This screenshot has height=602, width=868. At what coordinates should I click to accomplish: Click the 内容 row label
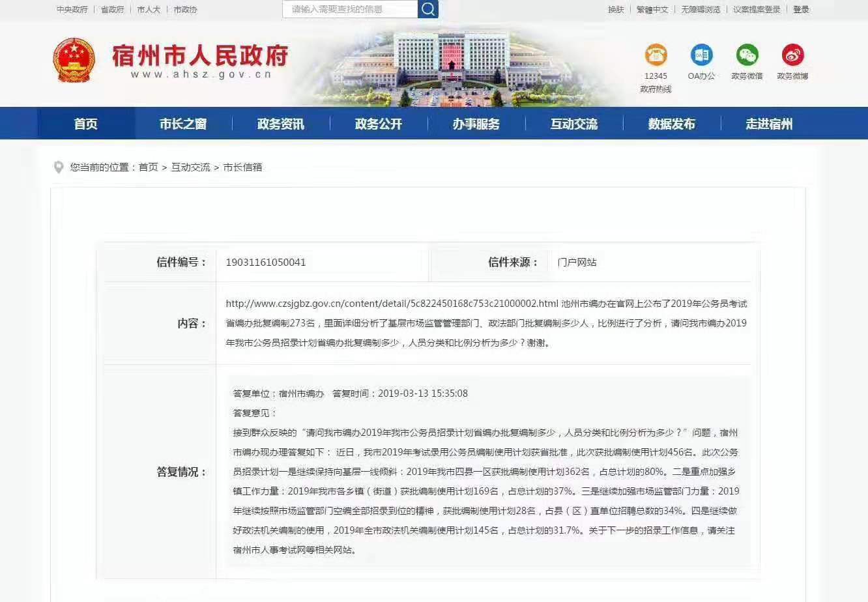click(192, 323)
